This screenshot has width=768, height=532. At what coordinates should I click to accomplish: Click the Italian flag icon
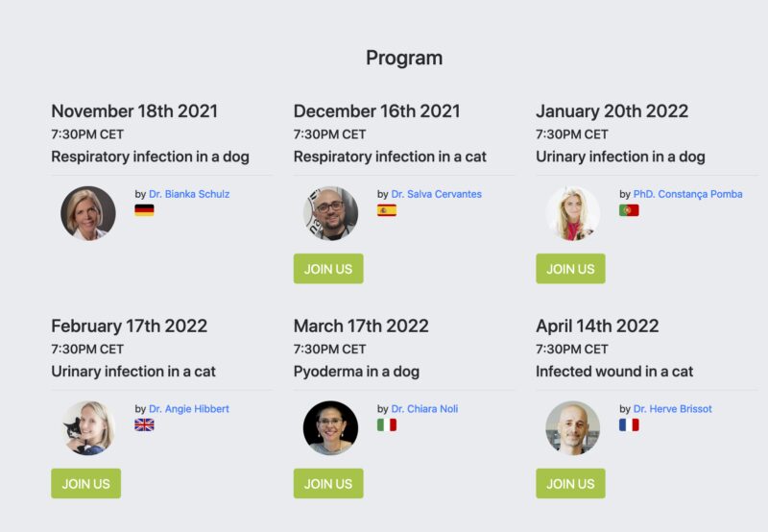[x=387, y=424]
